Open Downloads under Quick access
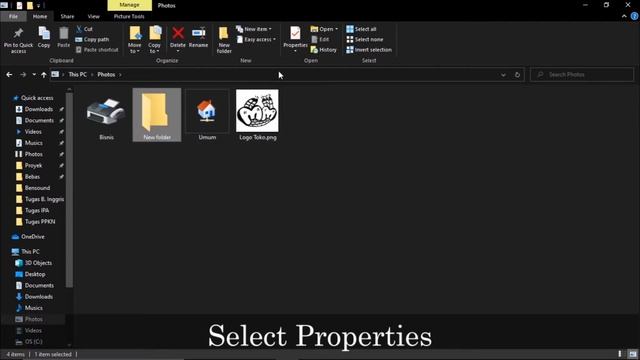The image size is (640, 360). pos(39,109)
